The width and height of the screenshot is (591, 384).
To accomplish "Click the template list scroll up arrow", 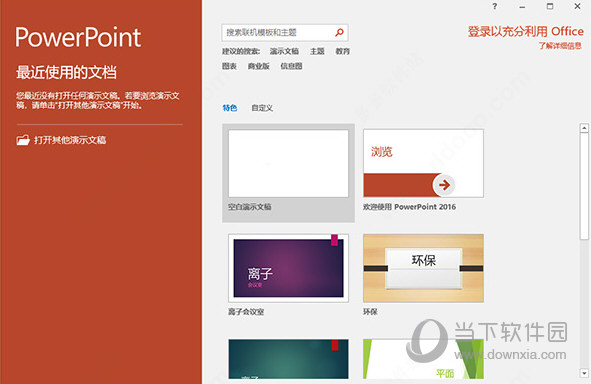I will [584, 128].
